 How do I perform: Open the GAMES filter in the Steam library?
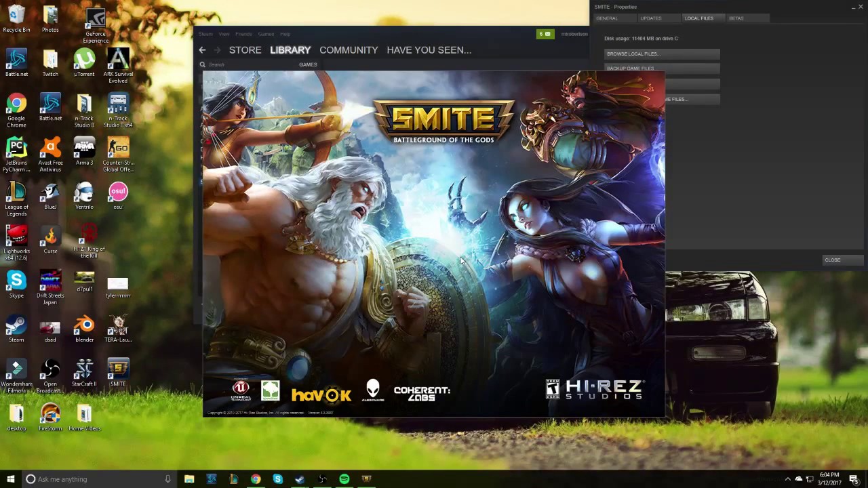[x=308, y=64]
